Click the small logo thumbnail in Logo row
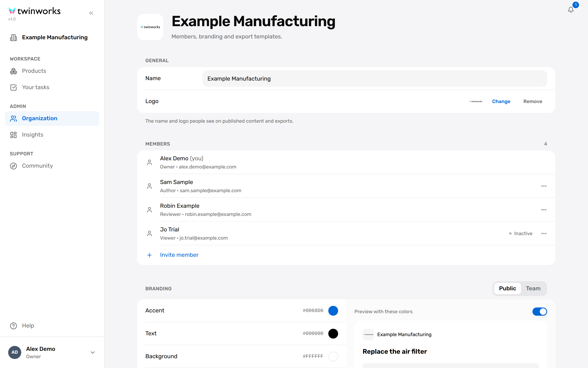This screenshot has width=588, height=368. pyautogui.click(x=476, y=101)
